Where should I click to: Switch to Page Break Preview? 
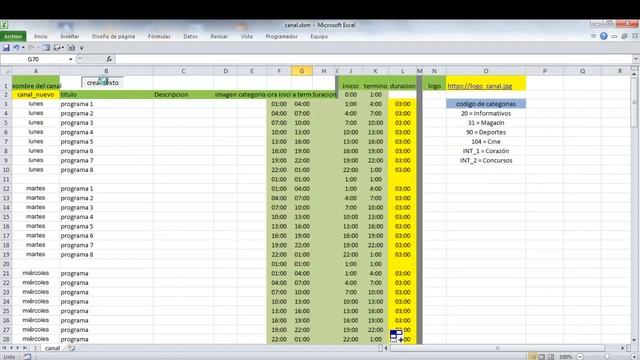pyautogui.click(x=551, y=357)
